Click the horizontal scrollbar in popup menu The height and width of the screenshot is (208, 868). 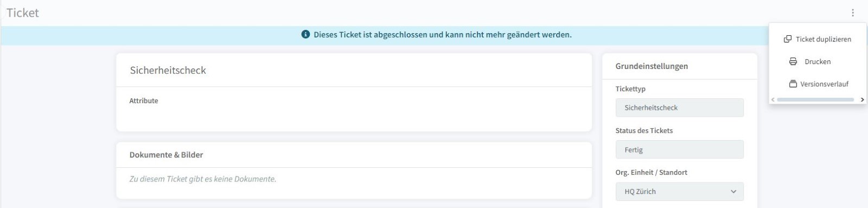tap(815, 100)
